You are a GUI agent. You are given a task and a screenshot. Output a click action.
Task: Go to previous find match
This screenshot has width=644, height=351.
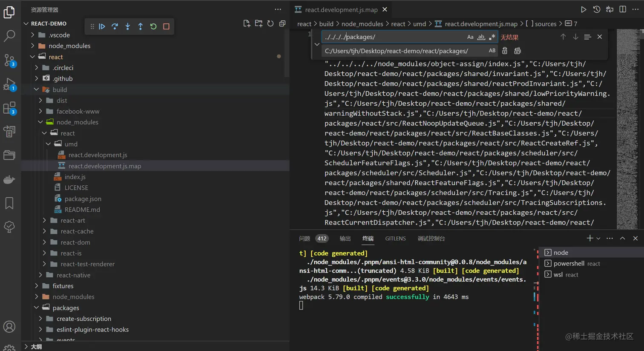(x=563, y=37)
